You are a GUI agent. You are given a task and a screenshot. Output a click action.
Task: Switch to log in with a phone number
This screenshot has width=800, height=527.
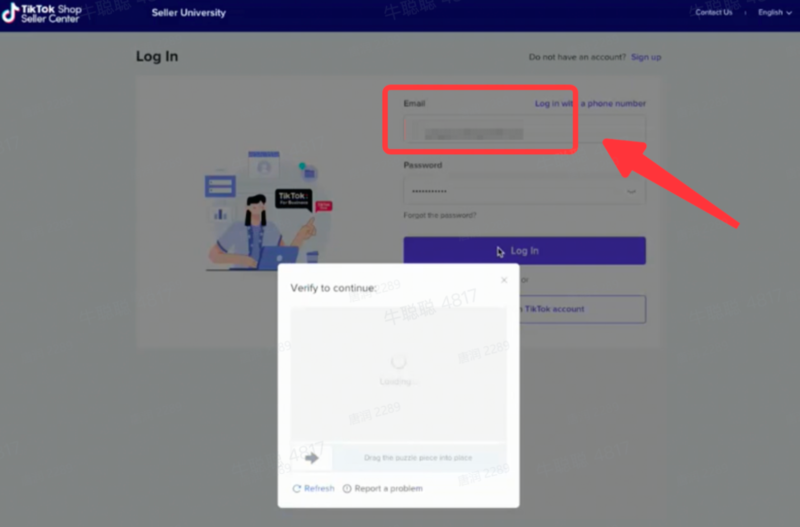point(590,104)
